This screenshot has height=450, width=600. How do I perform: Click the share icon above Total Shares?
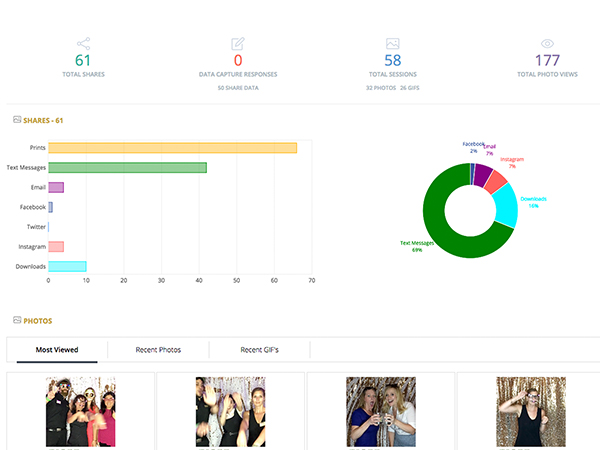coord(83,44)
